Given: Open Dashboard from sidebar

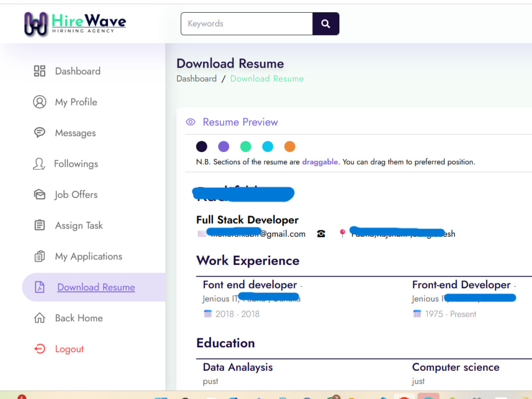Looking at the screenshot, I should pos(78,71).
